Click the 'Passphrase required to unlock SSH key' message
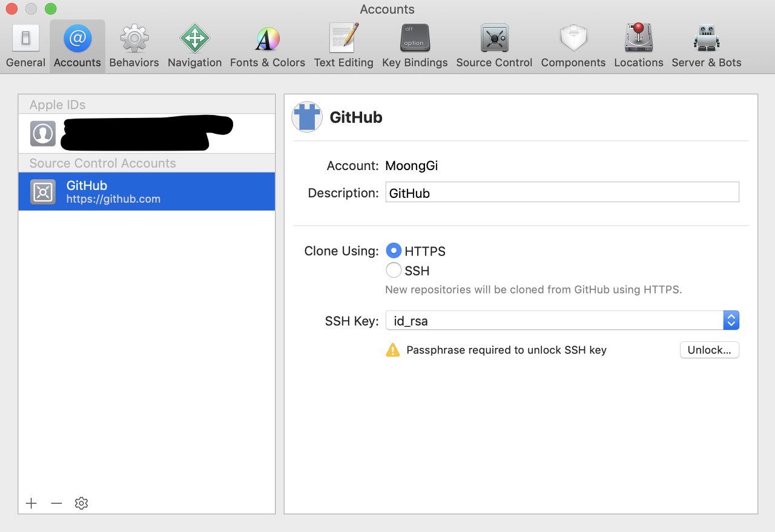Image resolution: width=775 pixels, height=532 pixels. point(506,350)
